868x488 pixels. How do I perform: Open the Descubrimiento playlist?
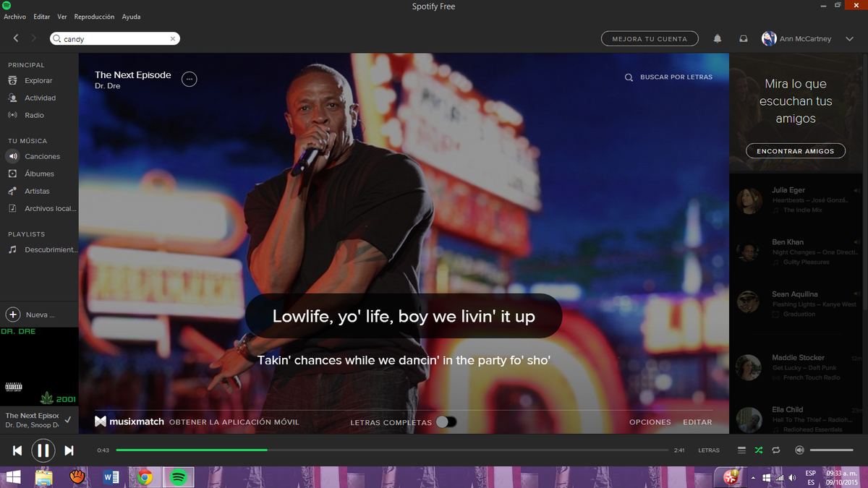(50, 250)
